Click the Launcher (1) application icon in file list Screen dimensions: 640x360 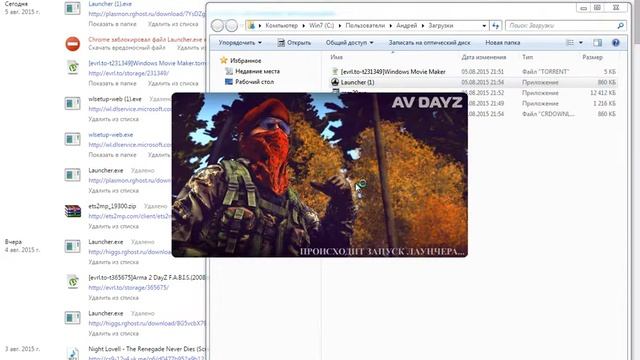pos(335,82)
